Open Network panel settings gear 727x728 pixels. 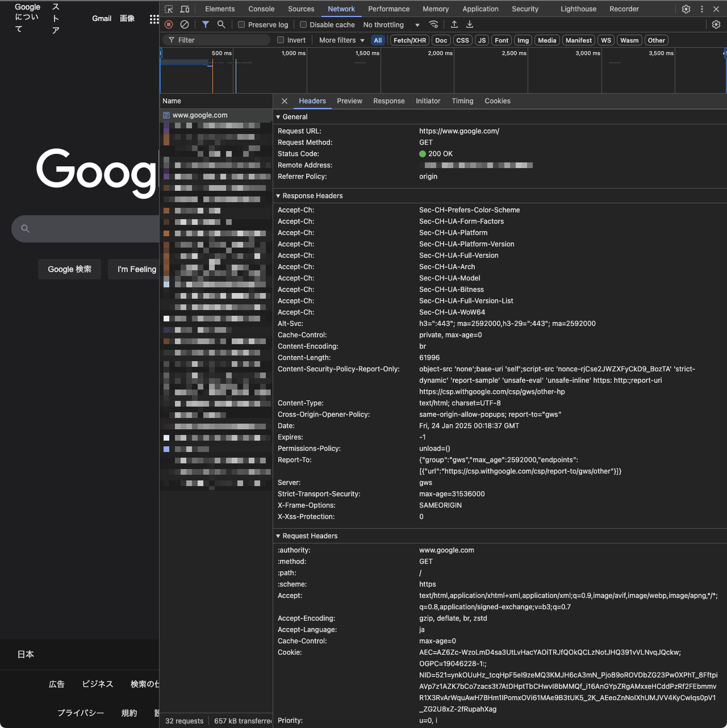[x=716, y=24]
